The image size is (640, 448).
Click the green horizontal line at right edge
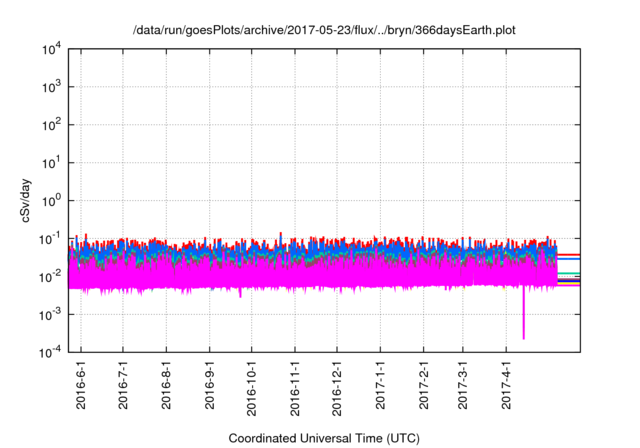[569, 273]
